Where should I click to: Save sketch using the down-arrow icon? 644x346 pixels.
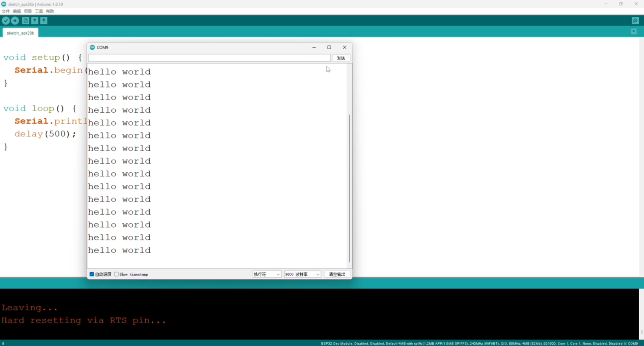click(44, 21)
